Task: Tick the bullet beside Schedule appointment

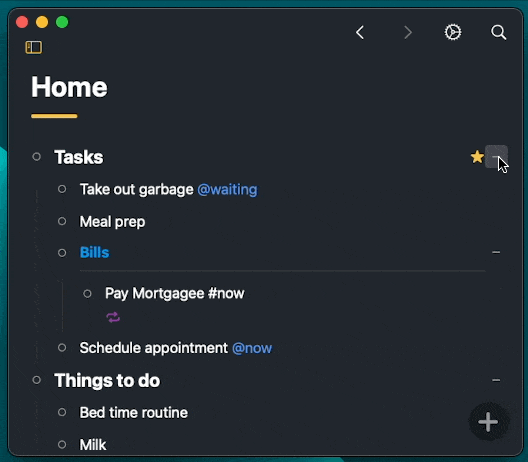Action: [62, 348]
